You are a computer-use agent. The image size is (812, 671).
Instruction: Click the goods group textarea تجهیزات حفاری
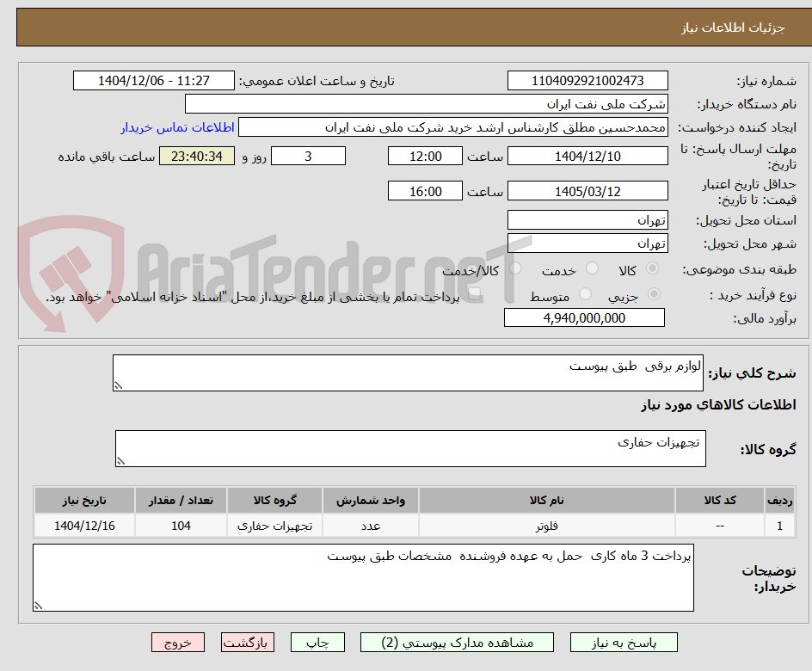click(410, 448)
